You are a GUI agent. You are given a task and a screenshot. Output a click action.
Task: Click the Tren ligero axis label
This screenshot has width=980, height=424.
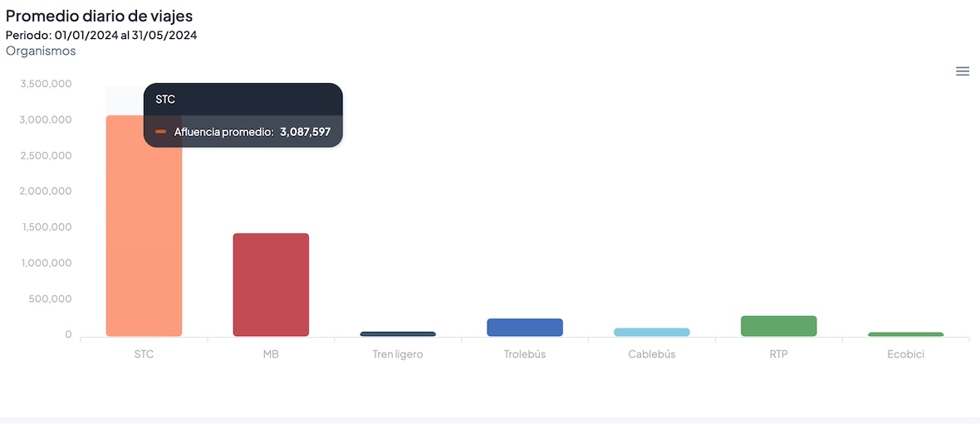(x=398, y=354)
